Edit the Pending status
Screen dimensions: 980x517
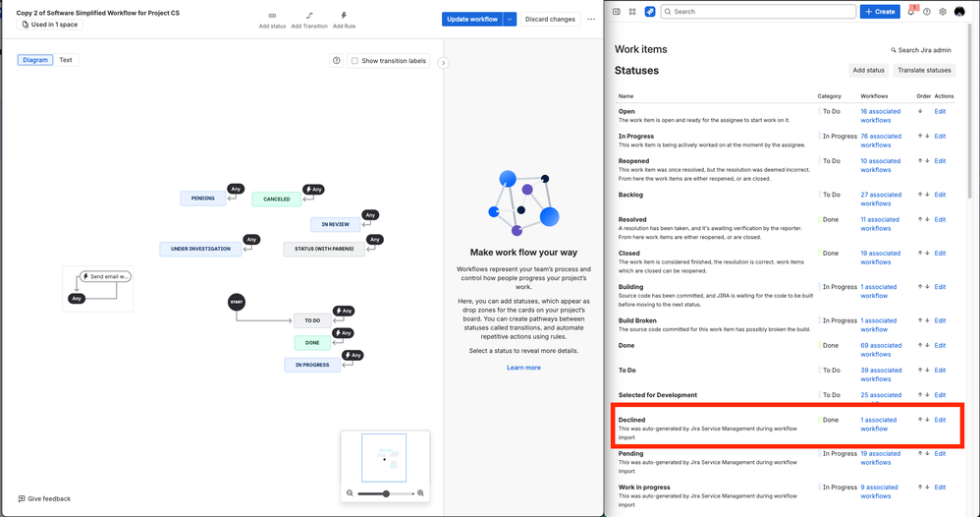pyautogui.click(x=940, y=454)
